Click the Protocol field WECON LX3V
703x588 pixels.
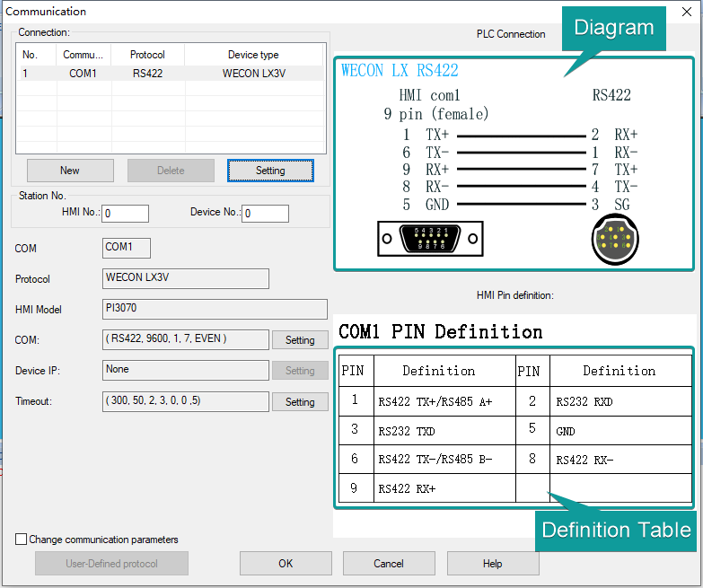[185, 278]
